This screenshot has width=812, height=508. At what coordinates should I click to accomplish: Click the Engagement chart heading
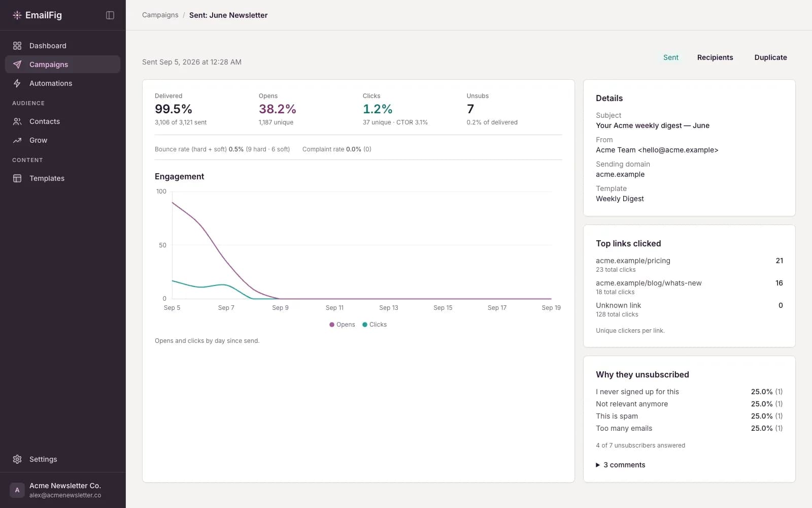click(180, 176)
